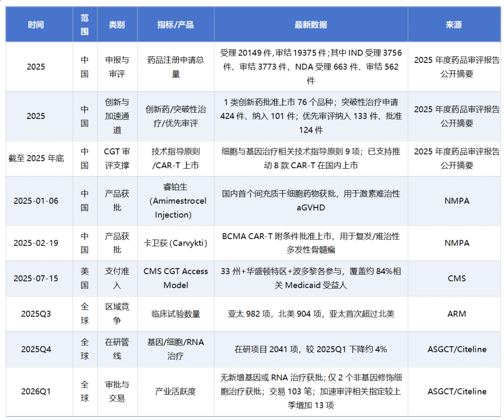This screenshot has height=420, width=504.
Task: Select the 区域竞争 category cell
Action: point(117,314)
